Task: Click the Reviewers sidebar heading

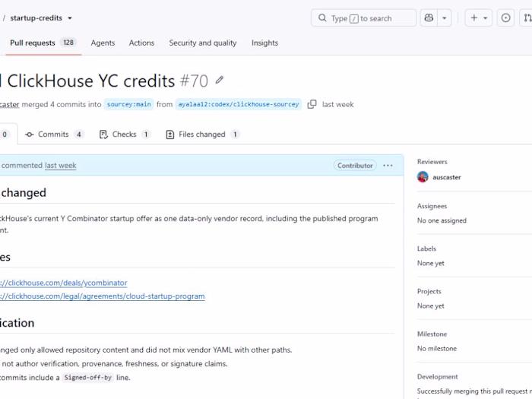Action: point(432,162)
